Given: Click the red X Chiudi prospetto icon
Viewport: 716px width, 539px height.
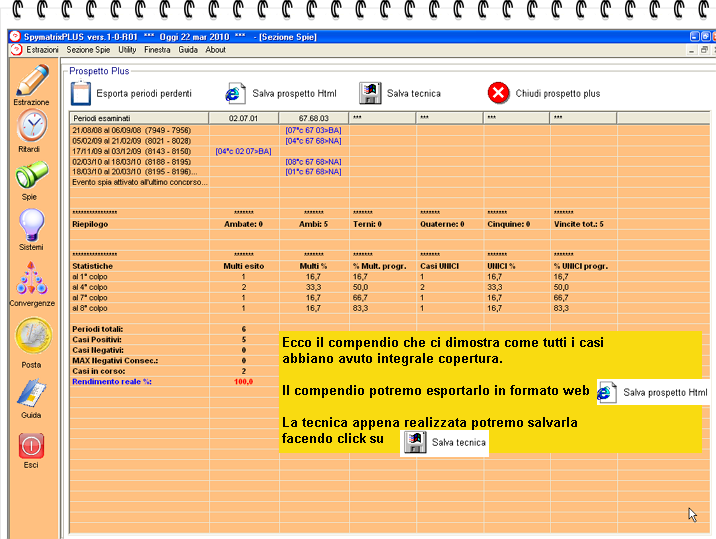Looking at the screenshot, I should 498,93.
